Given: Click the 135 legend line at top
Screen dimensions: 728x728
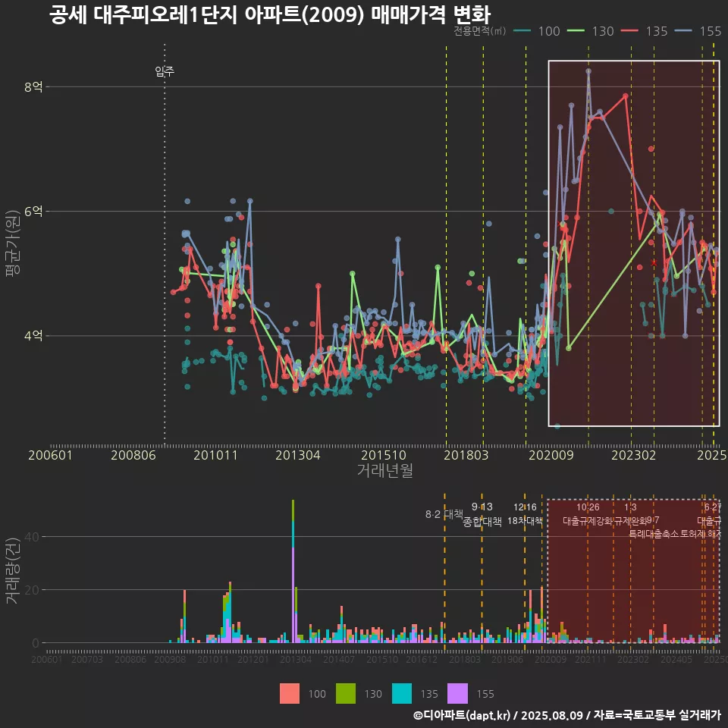Looking at the screenshot, I should (x=629, y=31).
